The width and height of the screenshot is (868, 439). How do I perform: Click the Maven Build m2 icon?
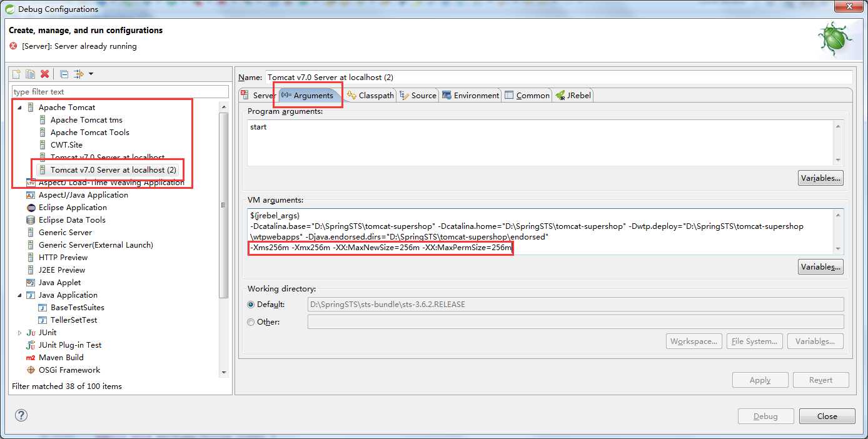pyautogui.click(x=31, y=357)
